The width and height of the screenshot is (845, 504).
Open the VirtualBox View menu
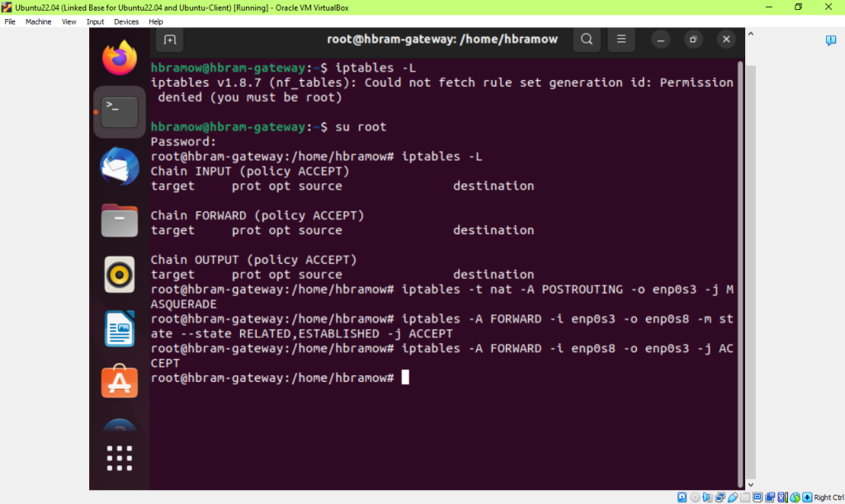[69, 21]
